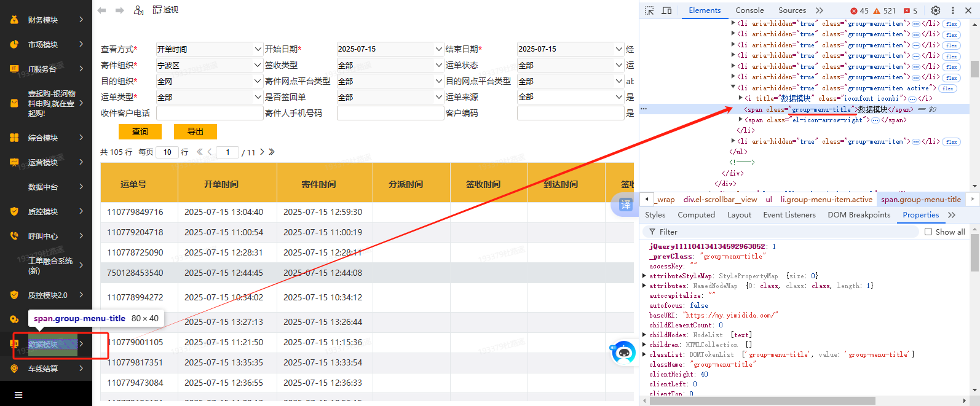The image size is (980, 406).
Task: Click the blue 译 translate floating icon
Action: point(625,205)
